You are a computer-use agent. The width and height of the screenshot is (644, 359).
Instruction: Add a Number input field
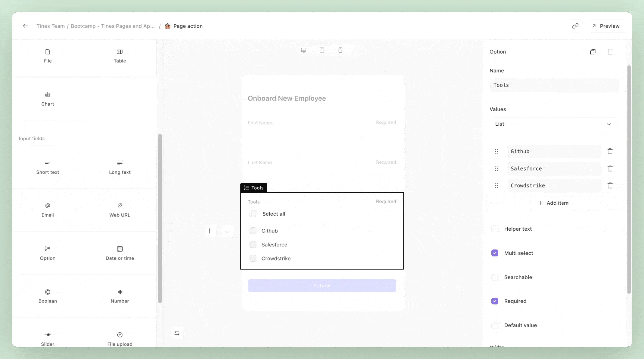pyautogui.click(x=120, y=296)
